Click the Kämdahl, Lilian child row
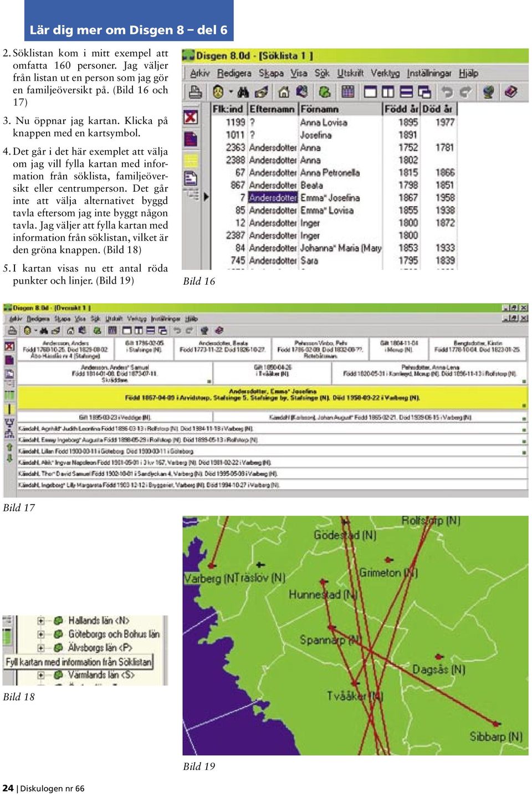 pyautogui.click(x=272, y=451)
